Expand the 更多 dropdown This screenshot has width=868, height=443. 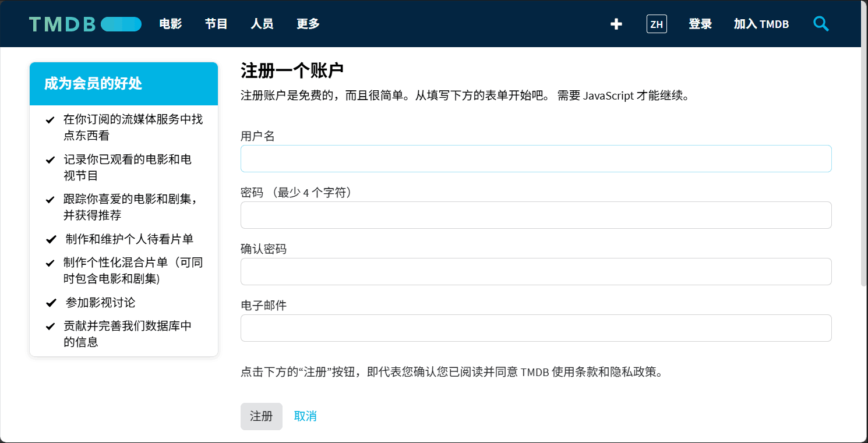307,24
